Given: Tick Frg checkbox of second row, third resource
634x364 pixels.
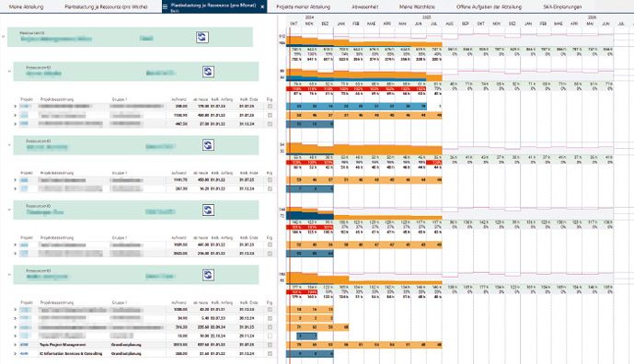Looking at the screenshot, I should pos(270,188).
